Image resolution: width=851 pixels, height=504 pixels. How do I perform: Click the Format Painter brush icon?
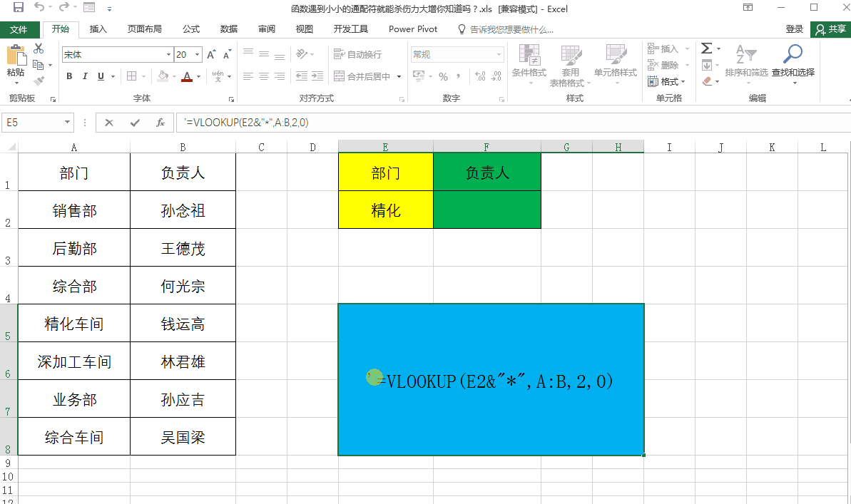pos(39,81)
